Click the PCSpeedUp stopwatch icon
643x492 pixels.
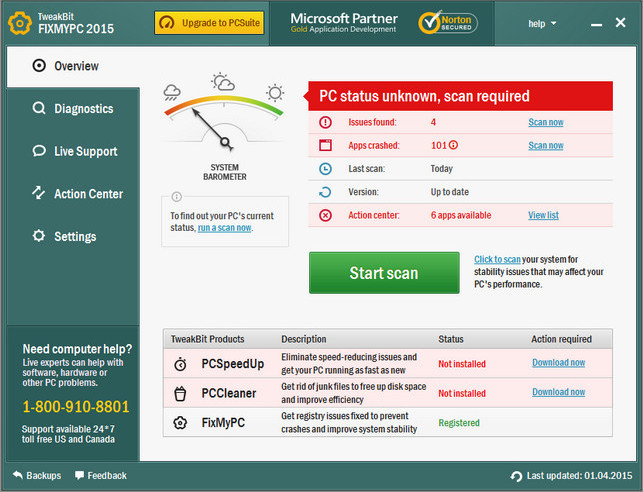[x=180, y=363]
